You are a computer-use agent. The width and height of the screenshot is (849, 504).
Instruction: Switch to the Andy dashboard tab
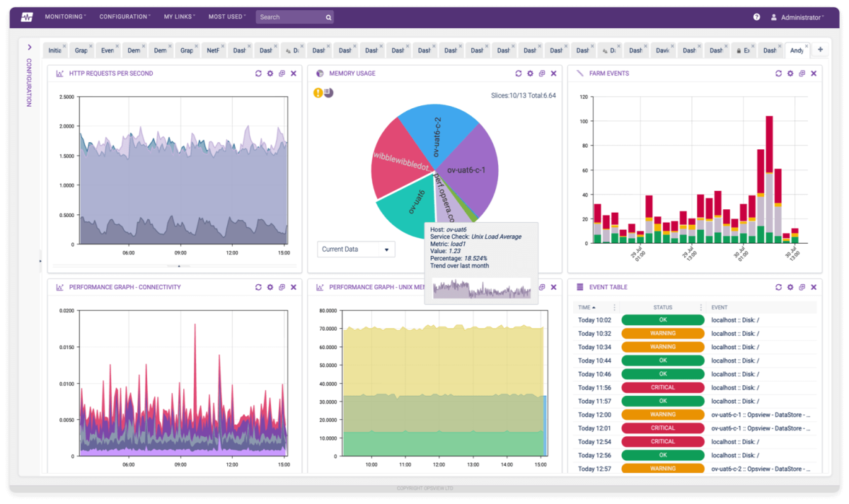tap(797, 50)
